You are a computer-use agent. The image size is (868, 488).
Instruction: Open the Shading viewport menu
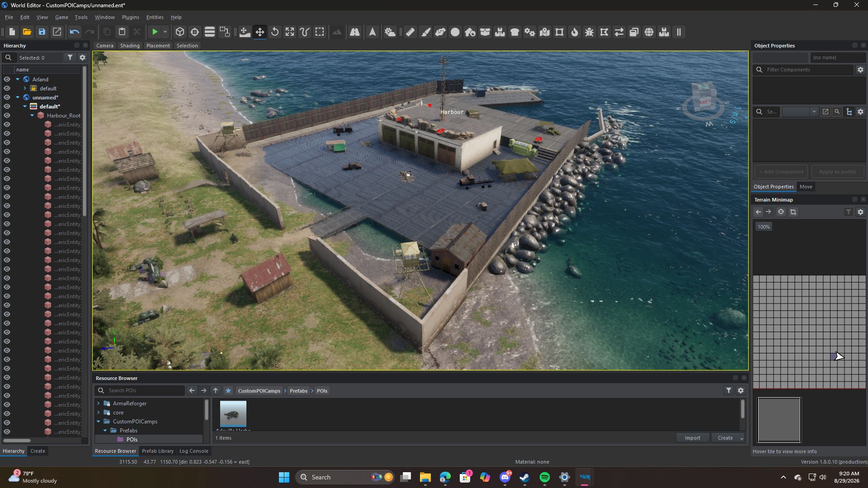[130, 46]
